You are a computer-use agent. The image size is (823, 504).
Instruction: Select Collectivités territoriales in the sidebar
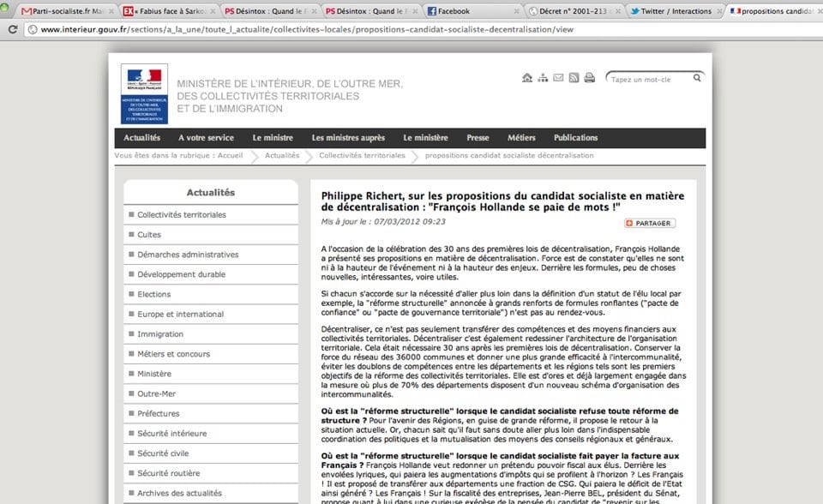[x=182, y=214]
